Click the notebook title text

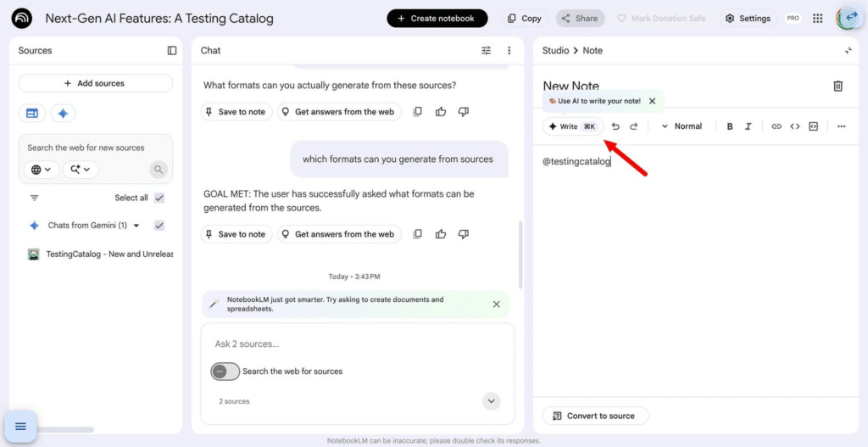point(159,19)
